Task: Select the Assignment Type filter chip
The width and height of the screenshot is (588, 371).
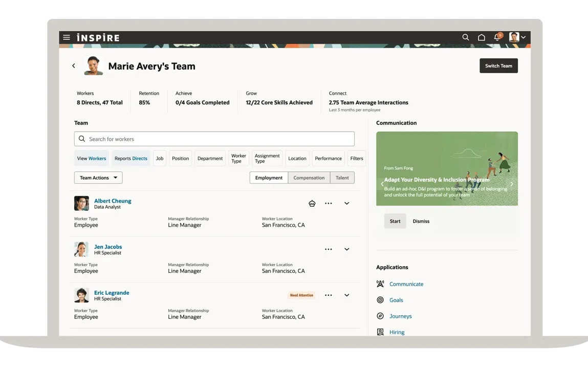Action: [x=267, y=158]
